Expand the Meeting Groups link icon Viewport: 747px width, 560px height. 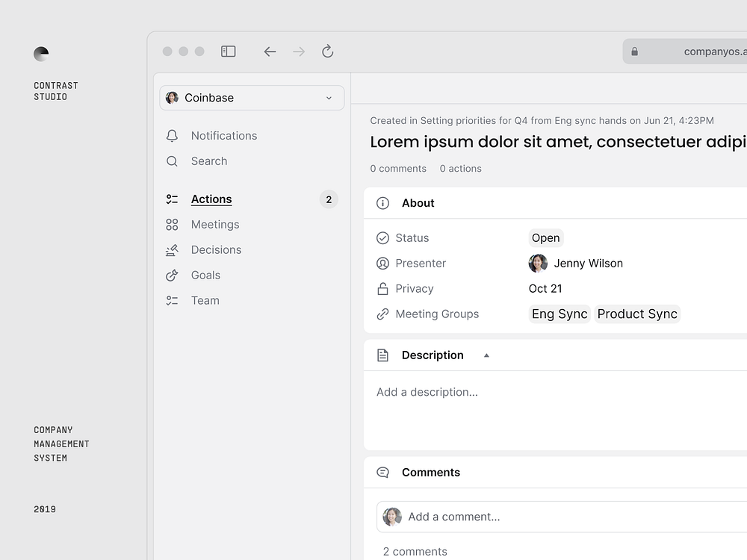tap(382, 314)
